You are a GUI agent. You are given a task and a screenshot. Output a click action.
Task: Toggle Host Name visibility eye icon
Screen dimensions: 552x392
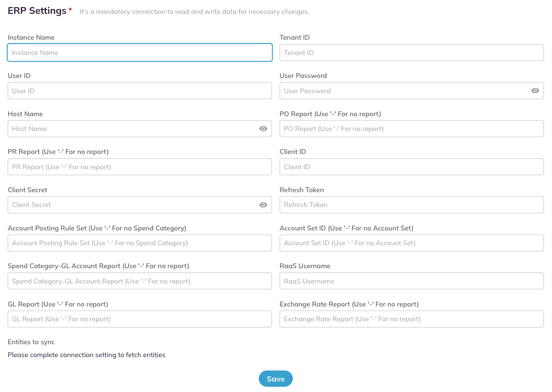pyautogui.click(x=263, y=129)
